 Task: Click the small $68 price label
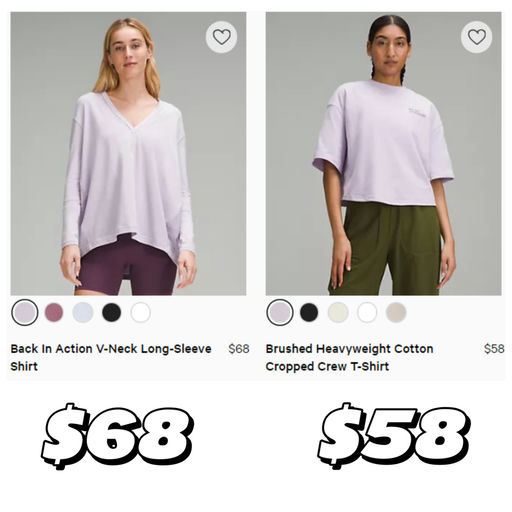239,349
